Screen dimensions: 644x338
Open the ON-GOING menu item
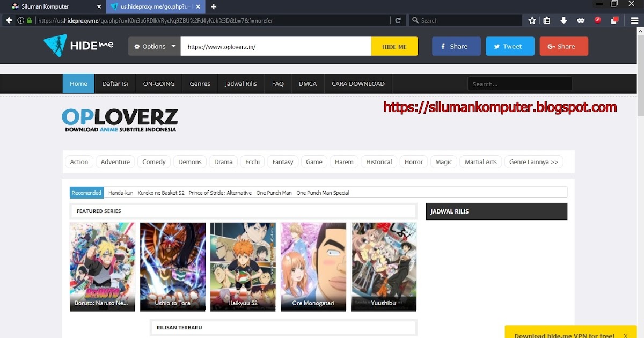pyautogui.click(x=159, y=84)
